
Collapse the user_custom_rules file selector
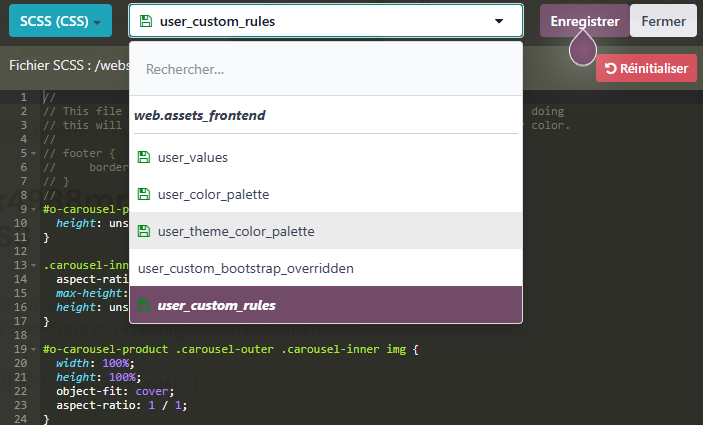[x=325, y=21]
